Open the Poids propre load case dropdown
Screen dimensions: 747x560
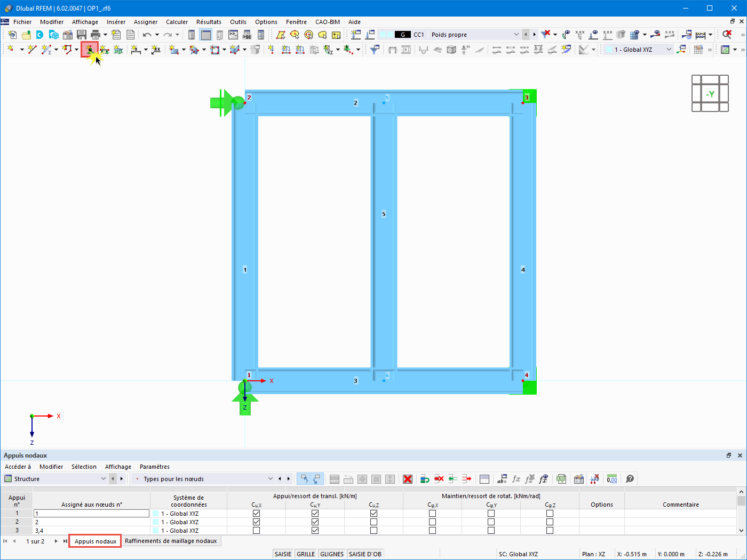coord(516,35)
